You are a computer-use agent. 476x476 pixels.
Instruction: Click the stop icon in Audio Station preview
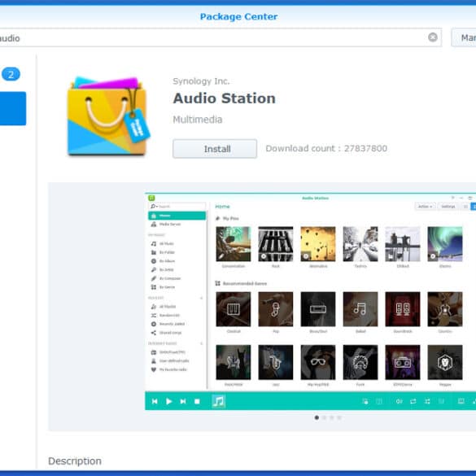click(197, 401)
